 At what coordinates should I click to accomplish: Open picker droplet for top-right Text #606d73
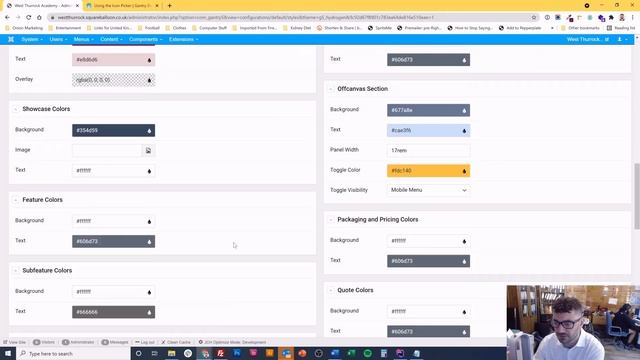click(464, 60)
